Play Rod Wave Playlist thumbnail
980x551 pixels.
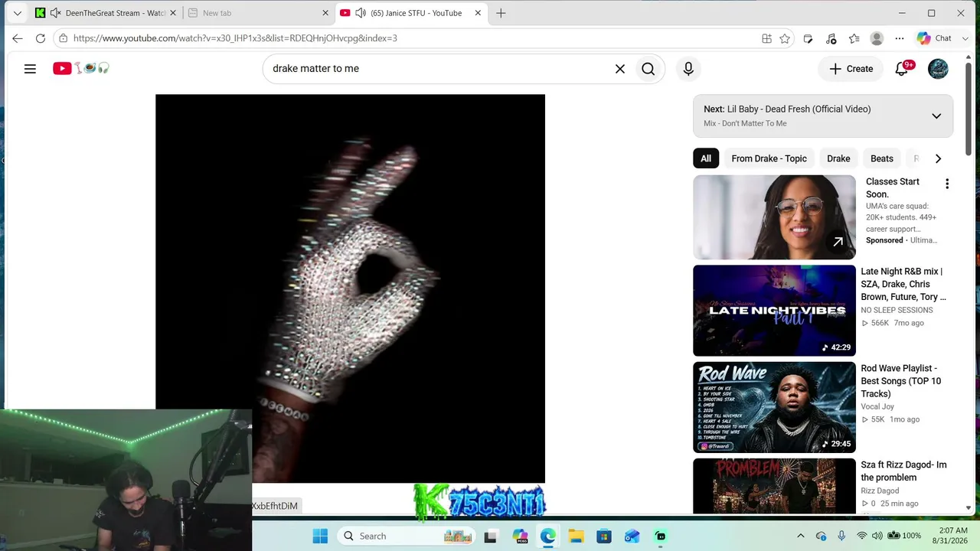point(774,407)
